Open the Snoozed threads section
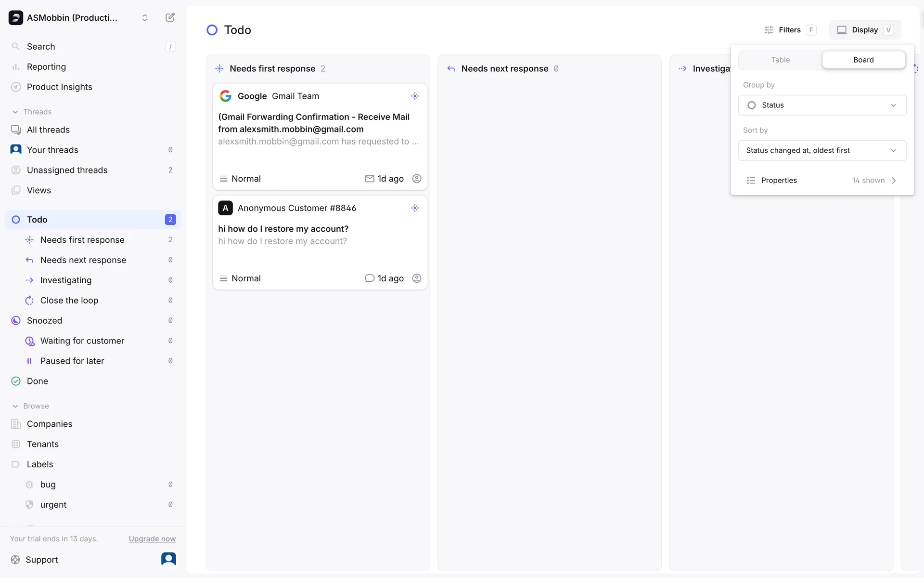The height and width of the screenshot is (578, 924). click(x=44, y=321)
